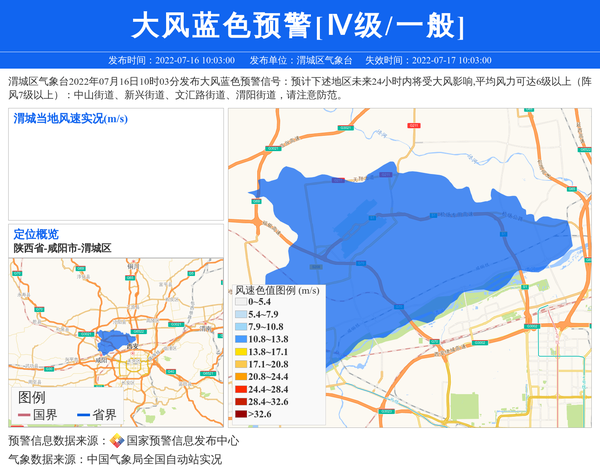Select the 24.4~28.4 red swatch

point(241,389)
